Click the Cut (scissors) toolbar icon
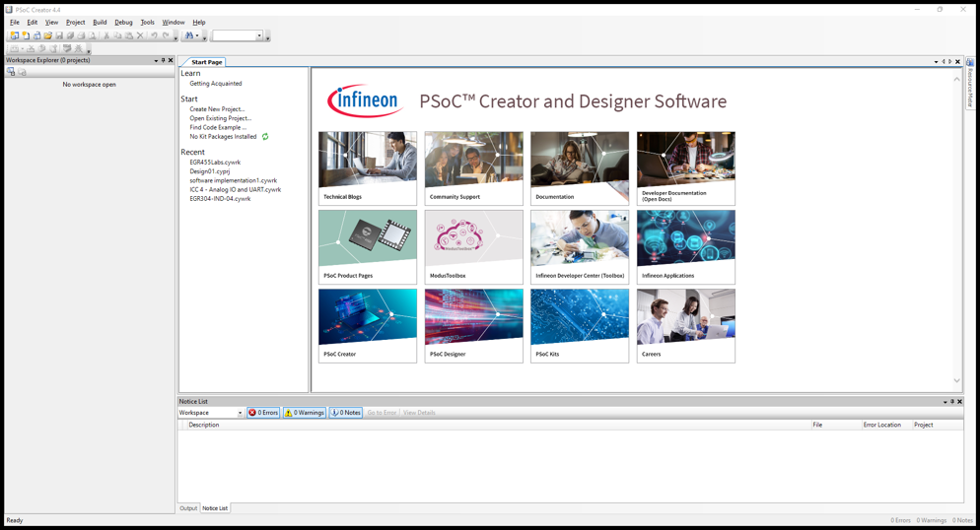This screenshot has height=530, width=980. [106, 35]
